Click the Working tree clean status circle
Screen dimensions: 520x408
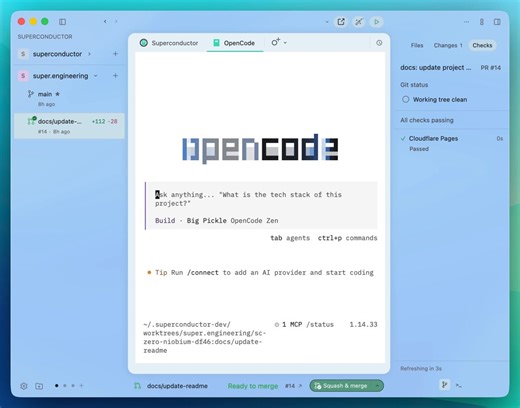coord(405,99)
